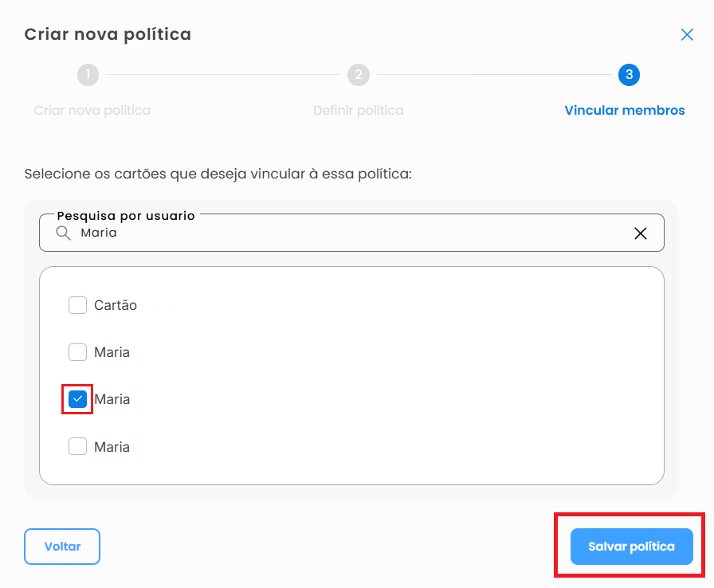The width and height of the screenshot is (714, 588).
Task: Open the Definir política step label
Action: tap(359, 110)
